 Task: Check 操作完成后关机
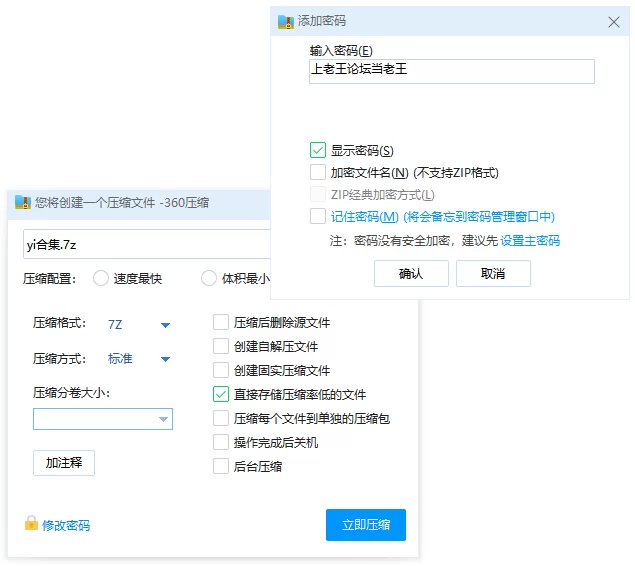[221, 443]
